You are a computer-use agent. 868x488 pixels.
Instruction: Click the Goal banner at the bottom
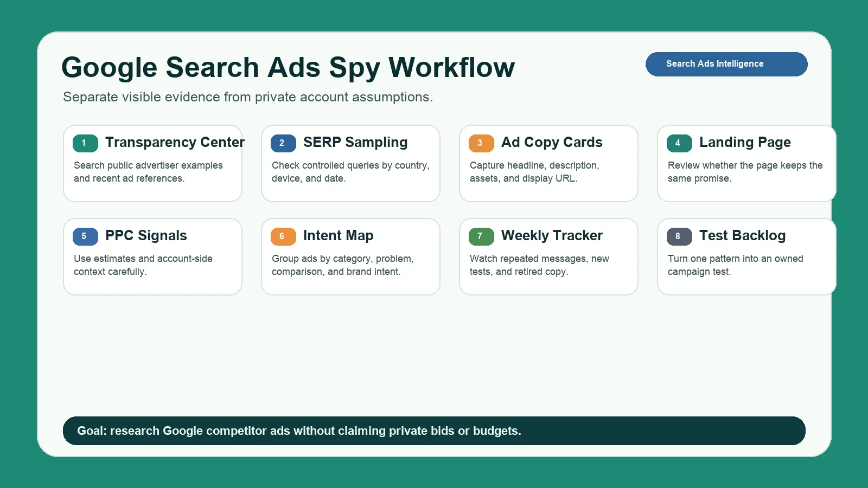point(434,431)
